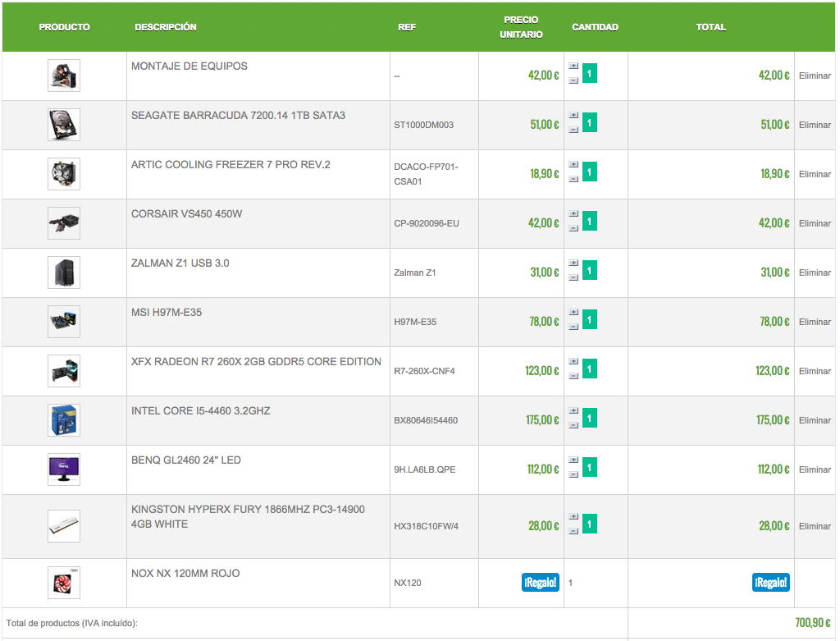
Task: Click quantity field of Seagate Barracuda
Action: coord(590,123)
